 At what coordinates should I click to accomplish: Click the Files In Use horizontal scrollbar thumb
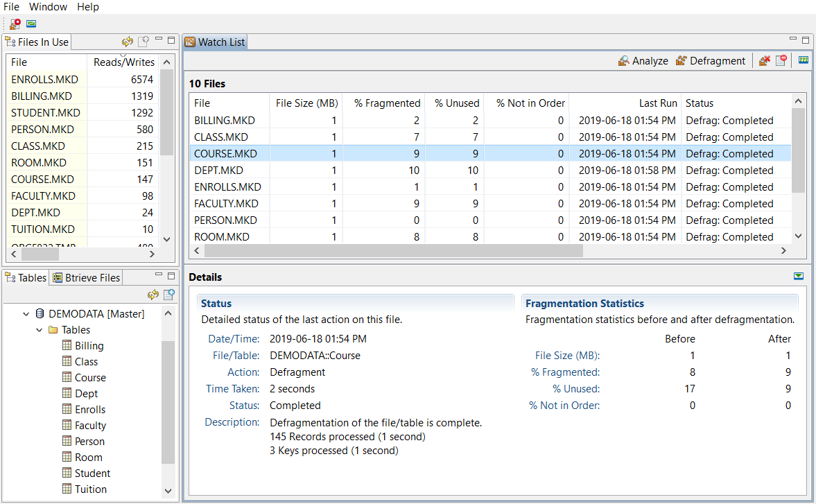[x=40, y=254]
